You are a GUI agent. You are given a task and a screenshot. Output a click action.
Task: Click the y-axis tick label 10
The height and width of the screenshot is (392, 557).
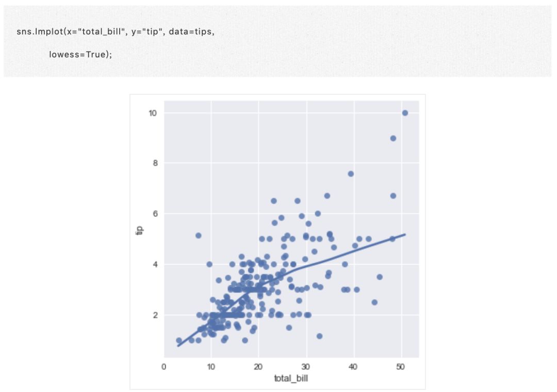[x=153, y=113]
